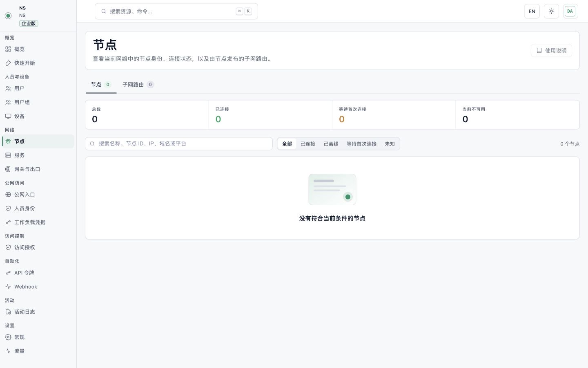
Task: Filter nodes by 未知
Action: click(390, 144)
